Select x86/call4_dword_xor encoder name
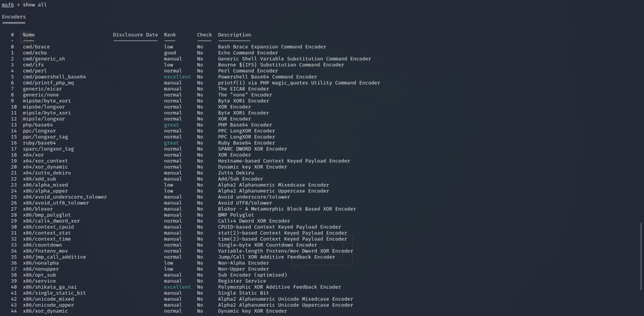Screen dimensions: 644x316 52,221
